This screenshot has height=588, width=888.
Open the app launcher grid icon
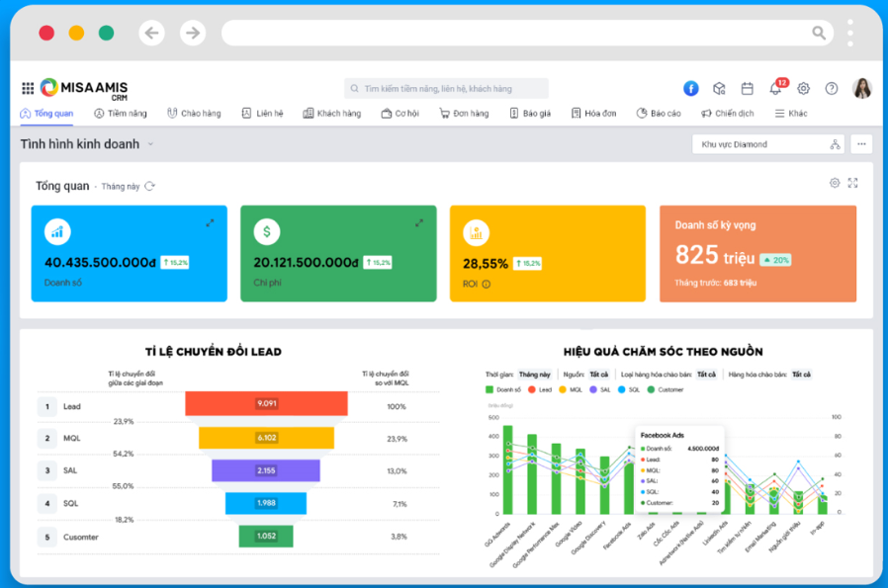(28, 89)
